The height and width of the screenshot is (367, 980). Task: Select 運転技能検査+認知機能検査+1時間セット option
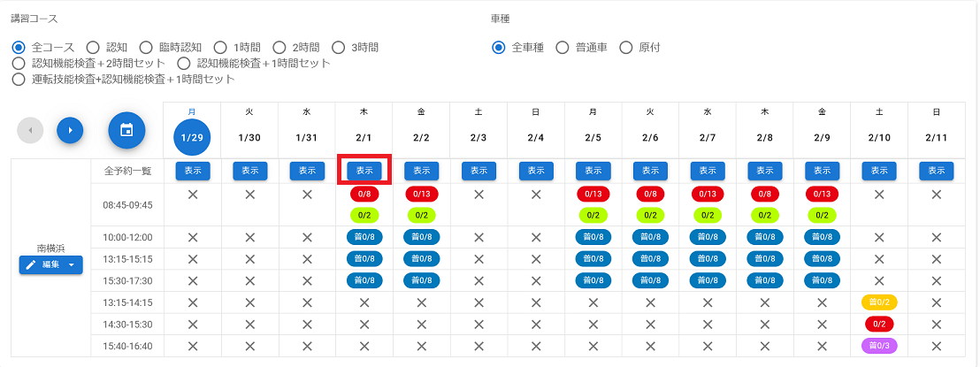tap(19, 80)
